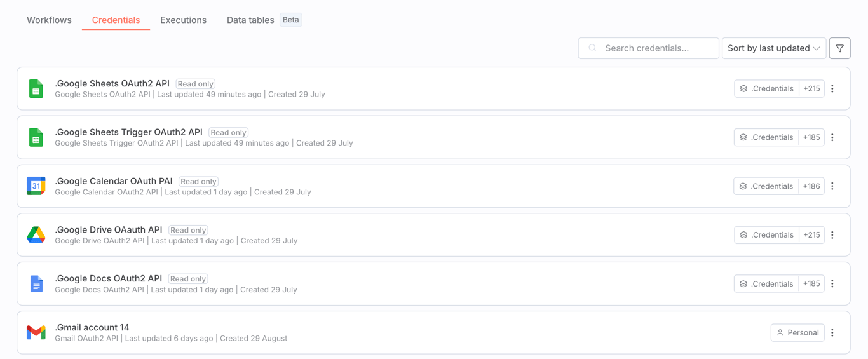868x359 pixels.
Task: Click the Google Drive triangle icon
Action: tap(36, 235)
